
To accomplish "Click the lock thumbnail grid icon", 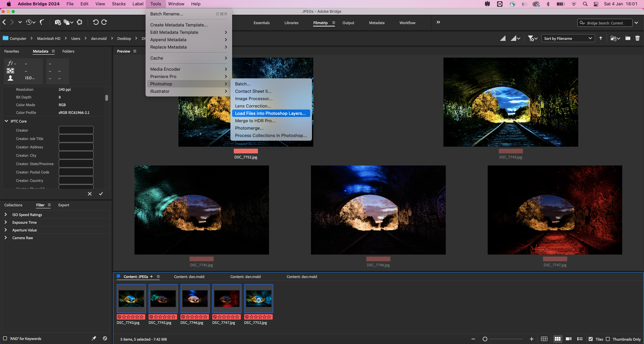I will (544, 339).
